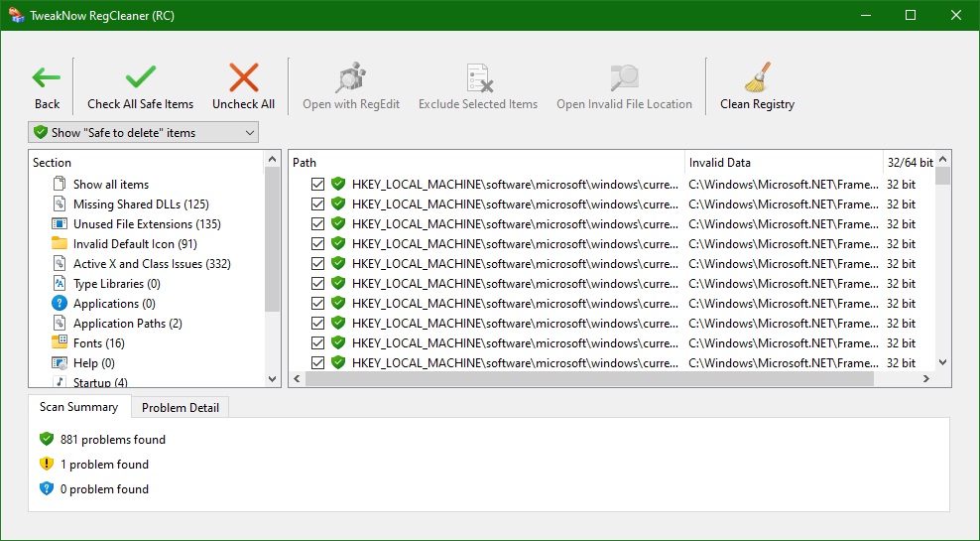
Task: Click horizontal scrollbar left arrow
Action: coord(297,378)
